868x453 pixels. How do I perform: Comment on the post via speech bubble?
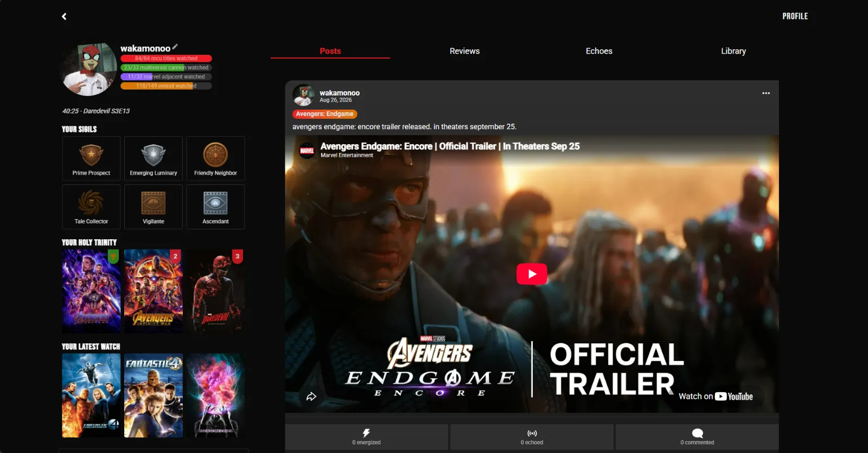click(697, 437)
